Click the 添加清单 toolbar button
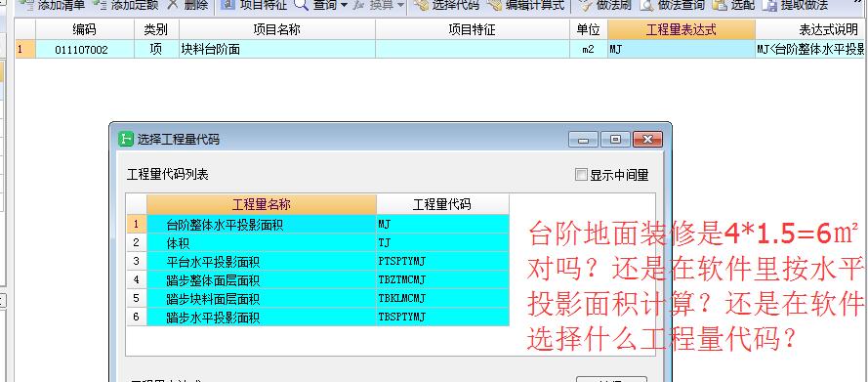Viewport: 868px width, 382px height. pos(53,6)
